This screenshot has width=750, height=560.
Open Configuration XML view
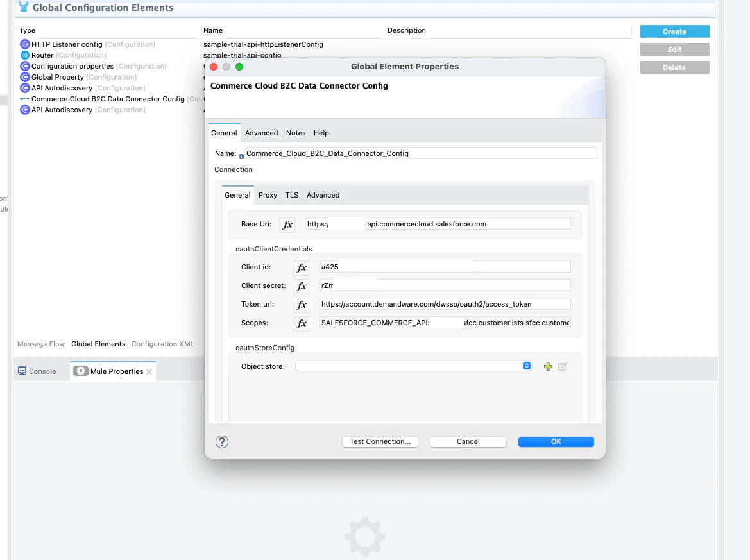pos(162,344)
